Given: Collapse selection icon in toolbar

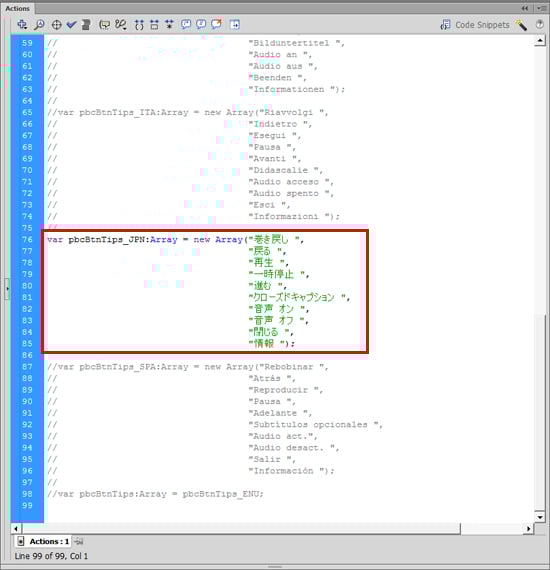Looking at the screenshot, I should tap(154, 25).
